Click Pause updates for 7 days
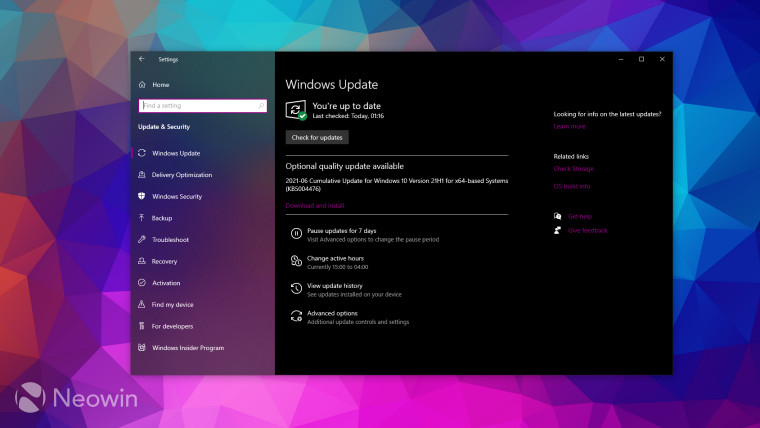 (342, 231)
